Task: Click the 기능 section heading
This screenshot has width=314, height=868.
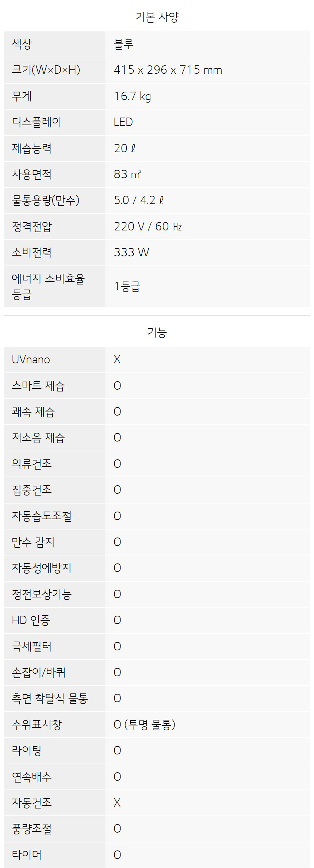Action: pos(157,332)
